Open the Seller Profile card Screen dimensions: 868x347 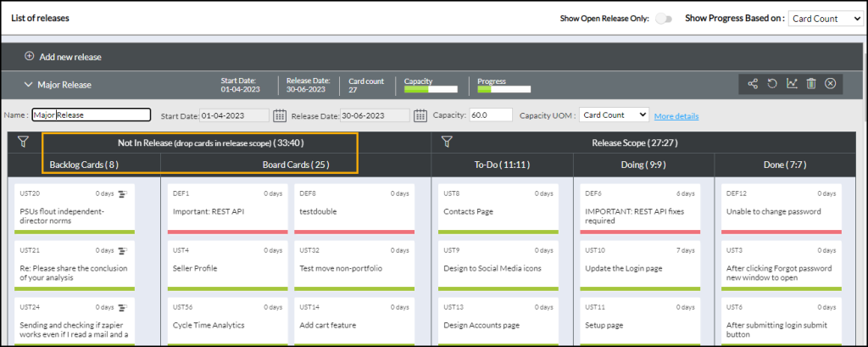(x=227, y=266)
